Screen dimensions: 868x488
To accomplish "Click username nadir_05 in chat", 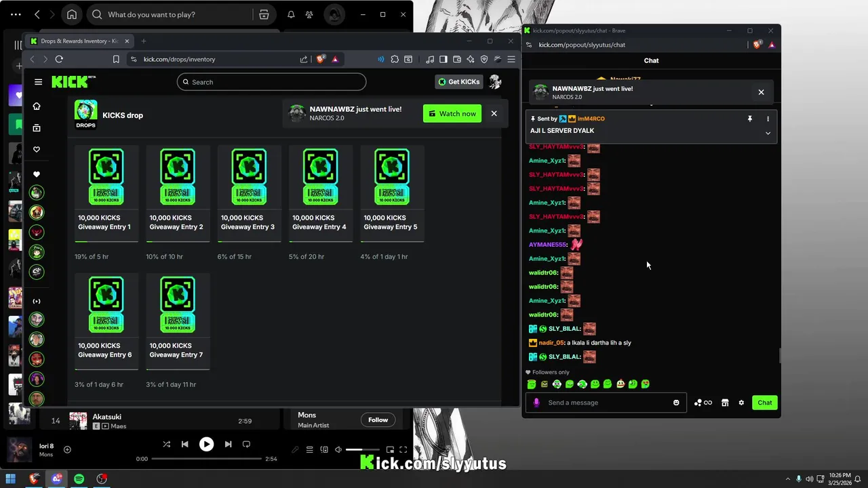I will (551, 343).
